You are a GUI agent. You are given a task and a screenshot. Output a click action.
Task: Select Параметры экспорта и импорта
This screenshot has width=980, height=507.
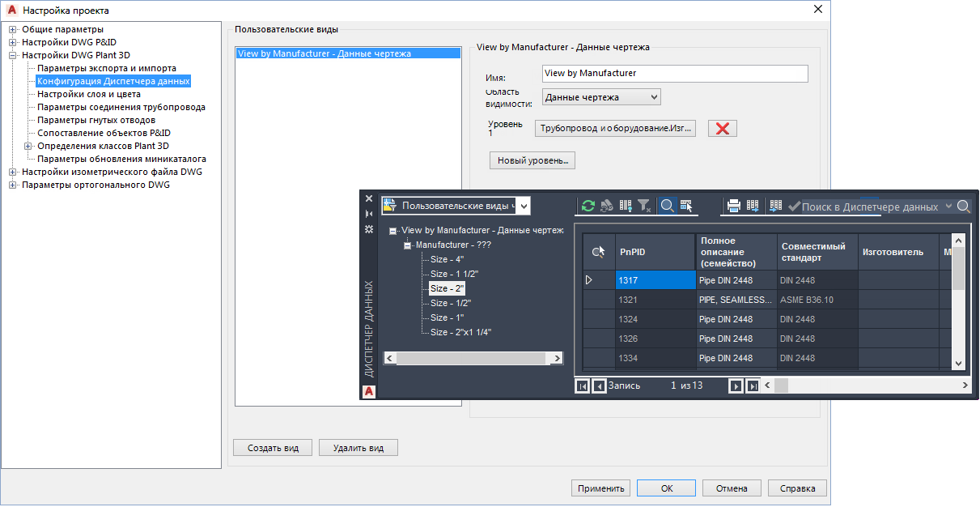pos(107,68)
